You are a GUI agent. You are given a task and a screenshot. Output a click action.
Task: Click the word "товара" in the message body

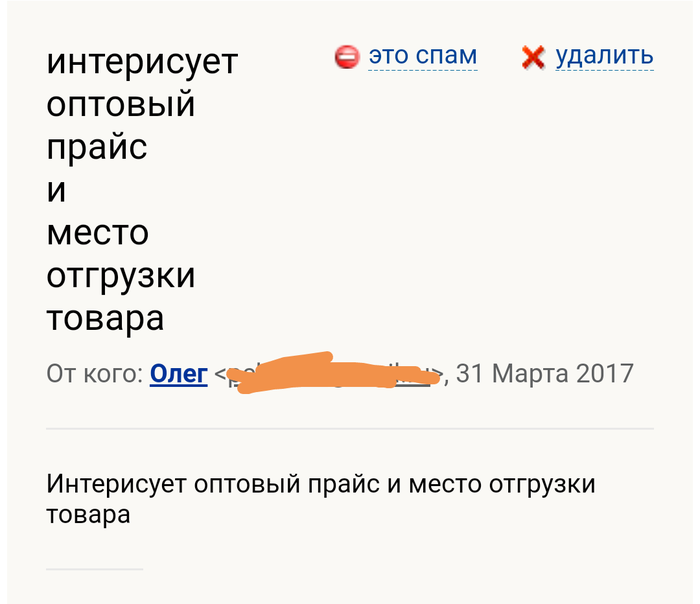(88, 516)
